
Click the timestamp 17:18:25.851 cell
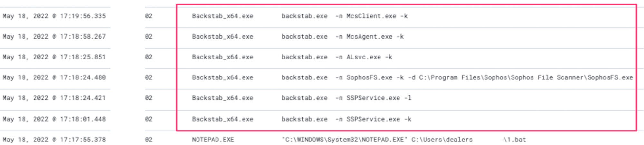[54, 57]
